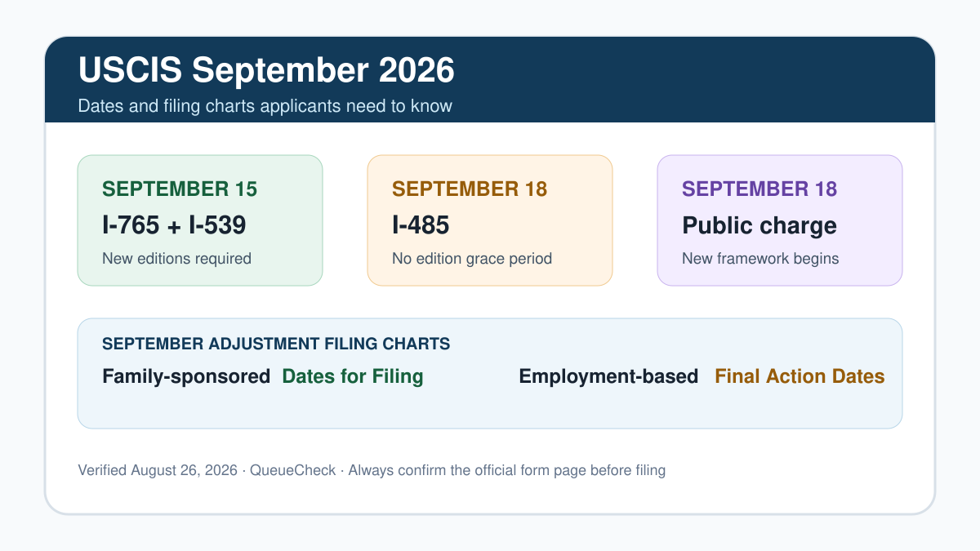Viewport: 980px width, 551px height.
Task: Click the orange SEPTEMBER 18 date label
Action: 470,189
